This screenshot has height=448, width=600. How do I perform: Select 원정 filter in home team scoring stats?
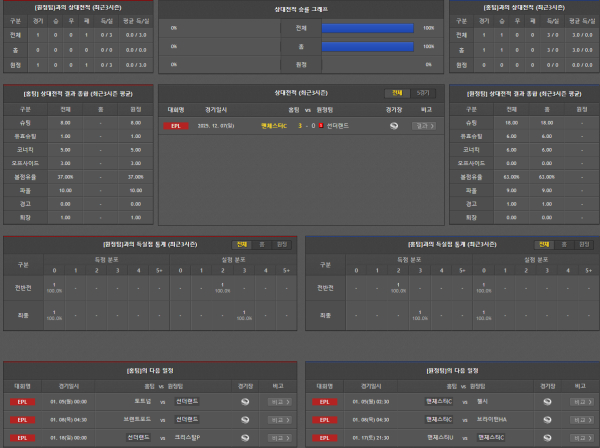coord(281,243)
